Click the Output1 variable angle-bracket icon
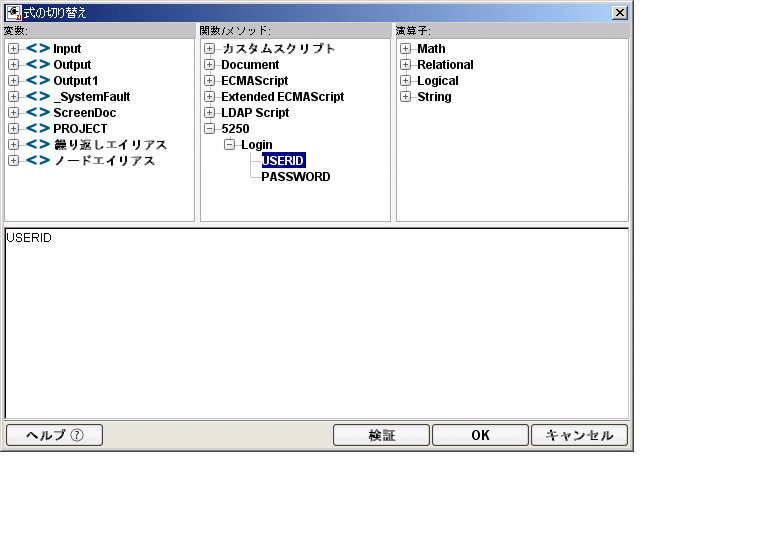766x535 pixels. (38, 81)
